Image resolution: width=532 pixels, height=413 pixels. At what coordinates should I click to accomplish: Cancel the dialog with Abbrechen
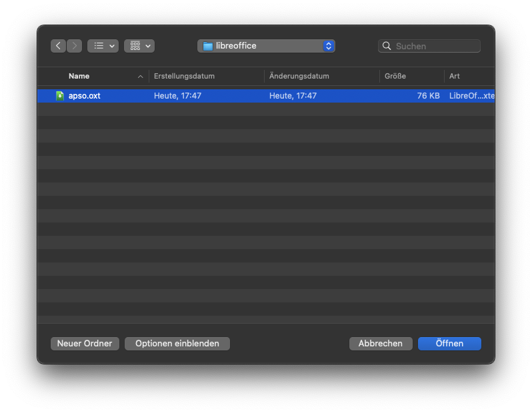pos(381,344)
